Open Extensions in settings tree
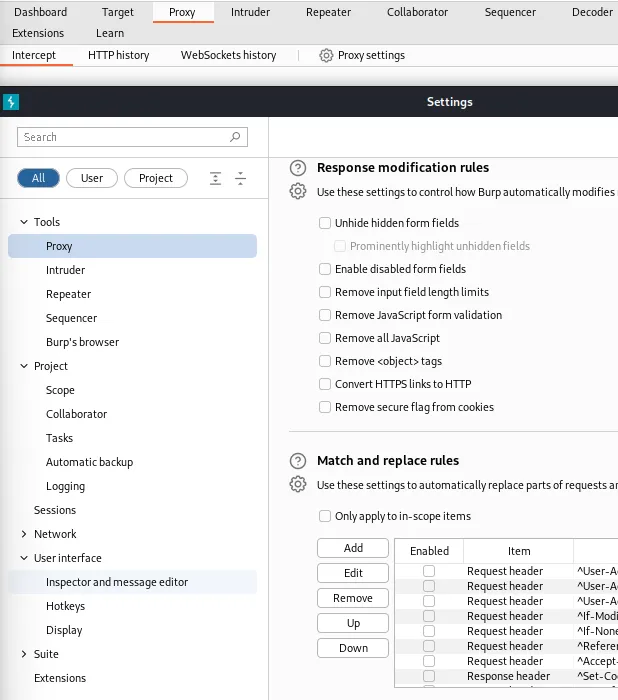Screen dimensions: 618x700 60,678
